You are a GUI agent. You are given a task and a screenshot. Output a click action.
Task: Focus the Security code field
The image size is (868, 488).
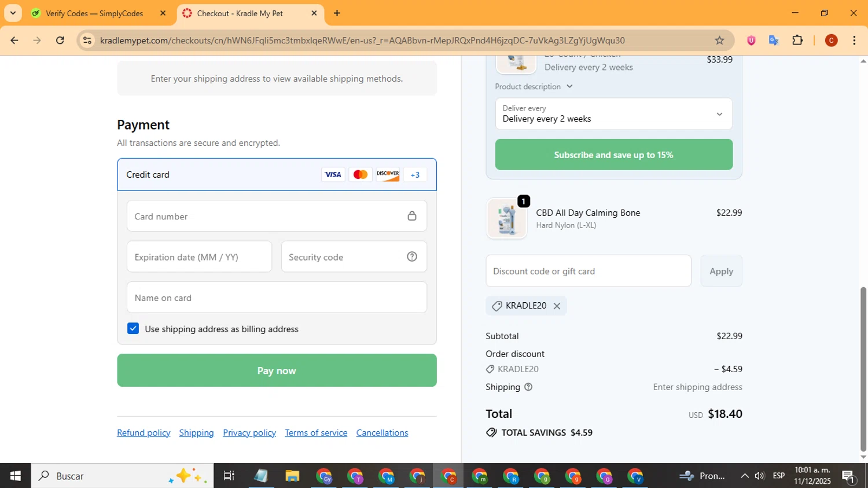click(354, 256)
